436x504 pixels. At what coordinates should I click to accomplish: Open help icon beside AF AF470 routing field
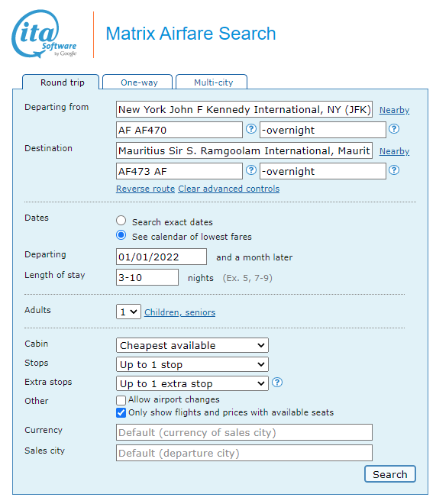(x=251, y=129)
